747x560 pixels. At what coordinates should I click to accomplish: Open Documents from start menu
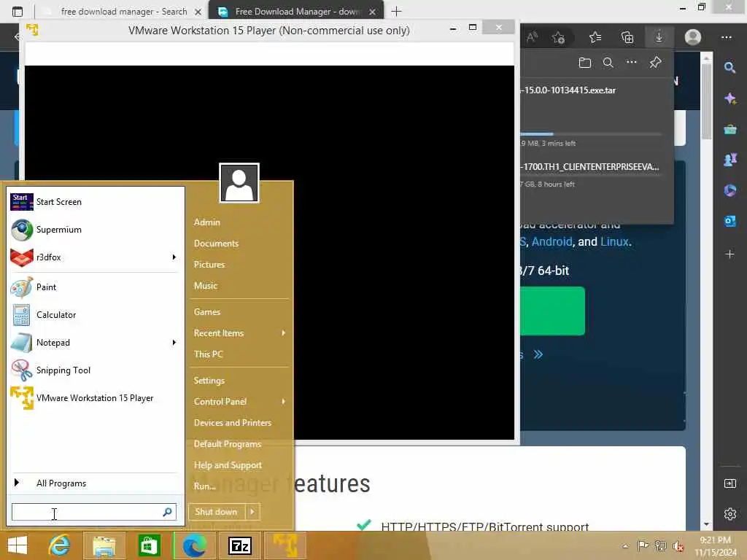click(216, 244)
